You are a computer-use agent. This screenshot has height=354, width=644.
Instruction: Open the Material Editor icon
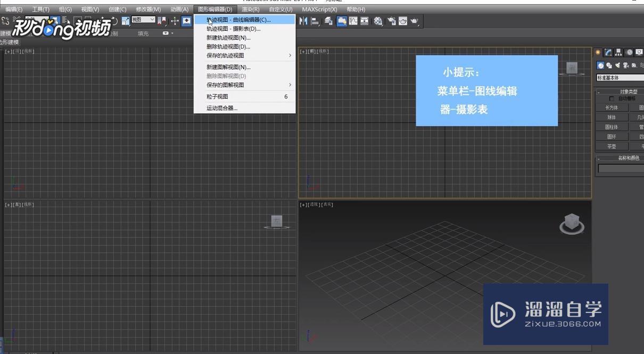tap(378, 21)
